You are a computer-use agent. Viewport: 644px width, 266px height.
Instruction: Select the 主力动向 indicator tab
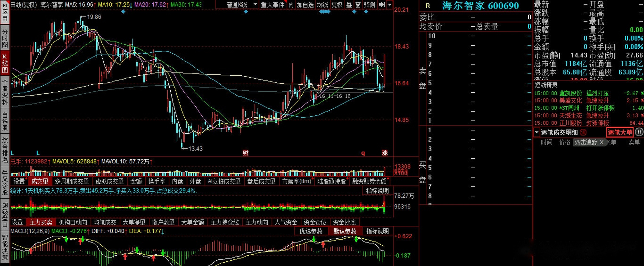[x=257, y=222]
